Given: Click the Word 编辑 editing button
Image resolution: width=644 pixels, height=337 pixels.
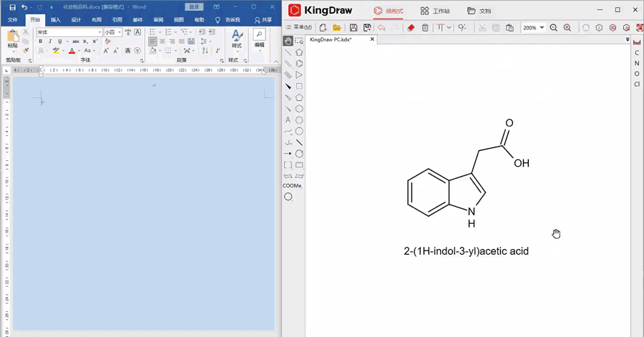Looking at the screenshot, I should click(x=259, y=39).
